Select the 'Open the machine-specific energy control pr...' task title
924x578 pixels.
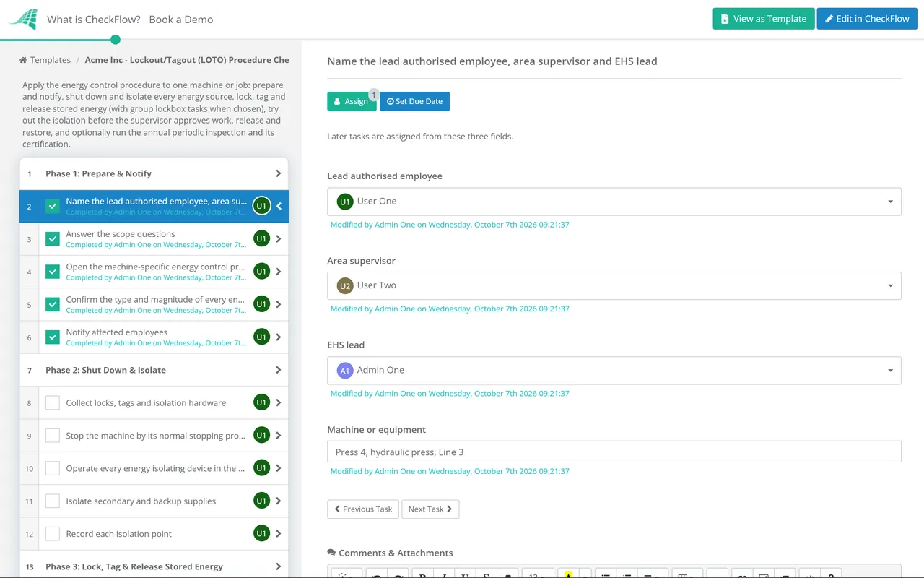pos(156,267)
